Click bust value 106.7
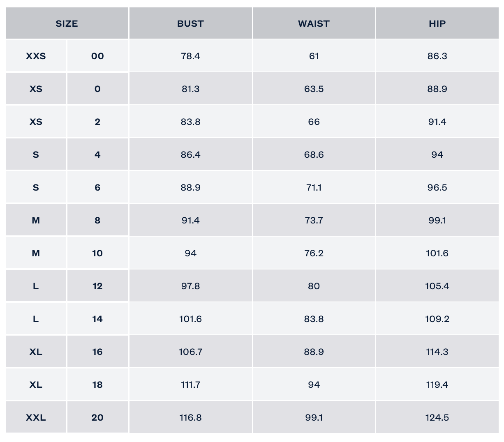The image size is (504, 442). (190, 352)
